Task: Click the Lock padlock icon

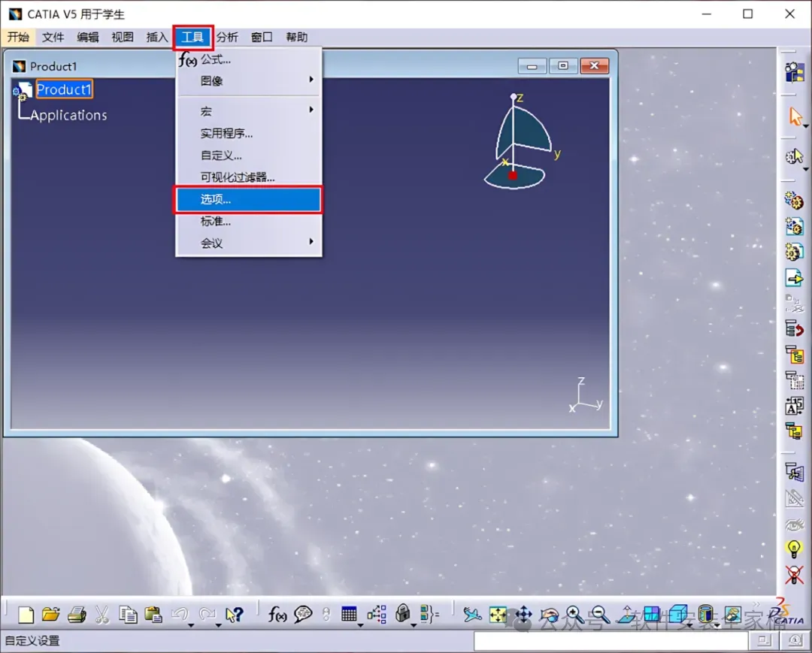Action: (402, 614)
